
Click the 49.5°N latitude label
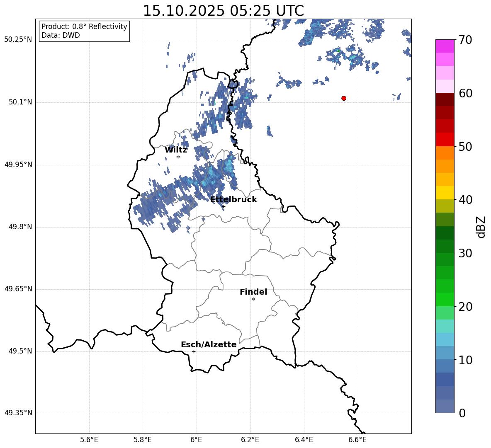click(20, 351)
